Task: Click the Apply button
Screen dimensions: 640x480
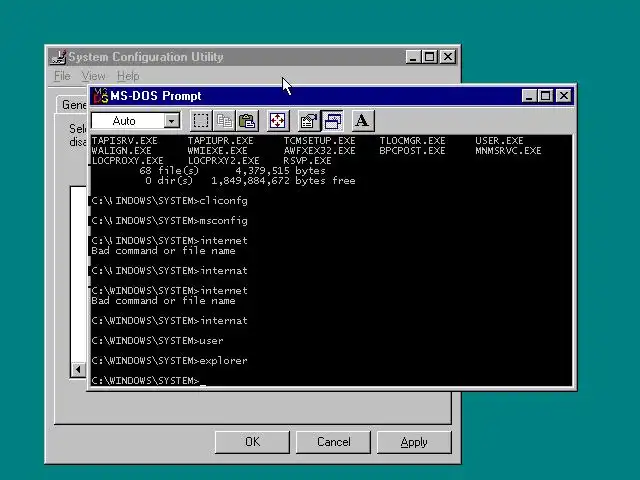Action: (x=414, y=442)
